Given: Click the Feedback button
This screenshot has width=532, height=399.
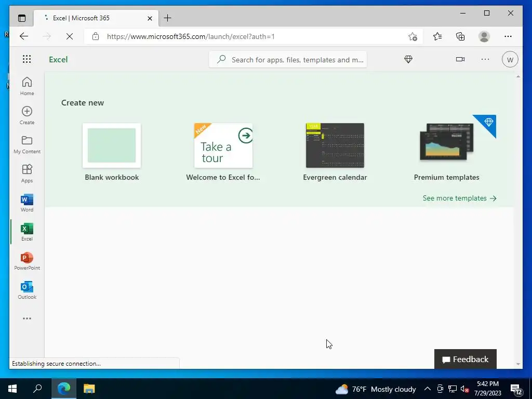Looking at the screenshot, I should (465, 359).
